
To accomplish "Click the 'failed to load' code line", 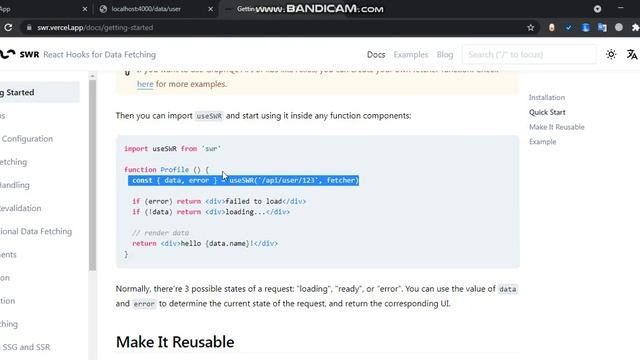I will [219, 201].
